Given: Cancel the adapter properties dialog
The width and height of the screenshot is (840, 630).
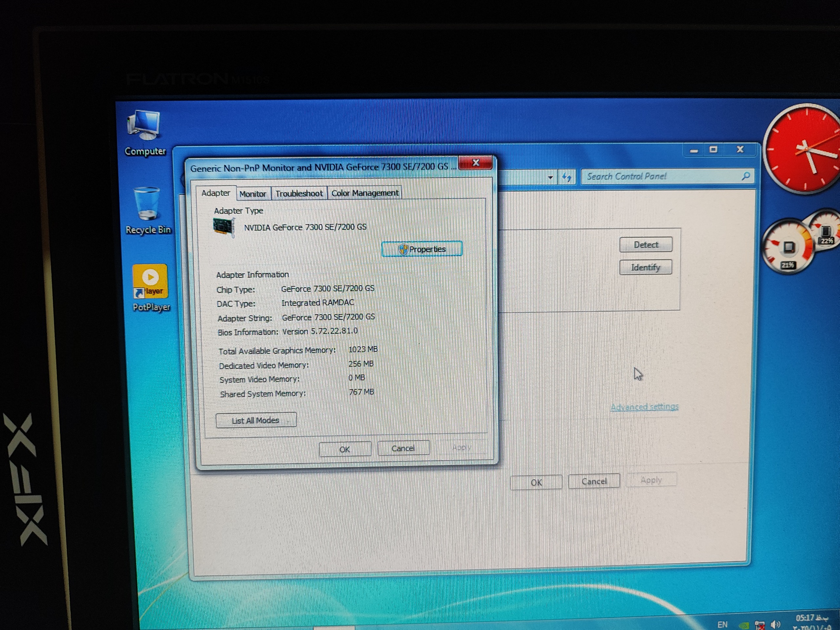Looking at the screenshot, I should click(403, 449).
